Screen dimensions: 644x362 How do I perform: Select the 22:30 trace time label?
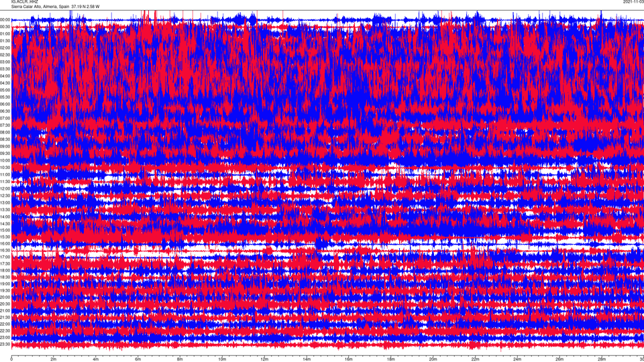(5, 330)
